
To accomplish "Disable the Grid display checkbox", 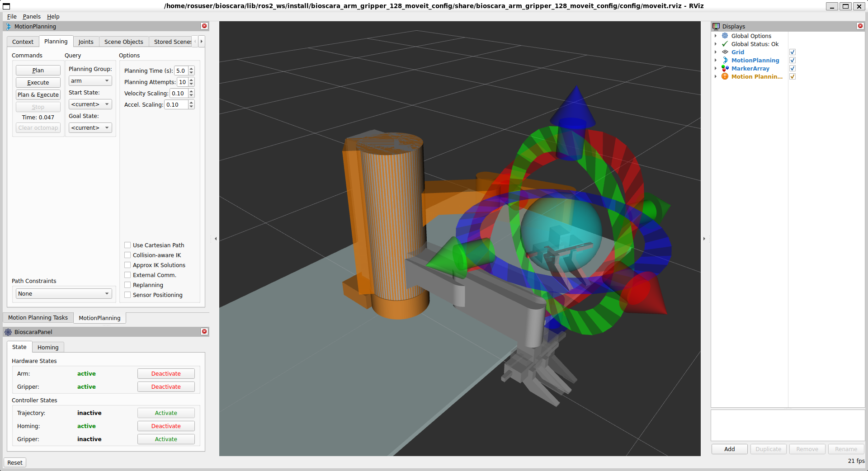I will pyautogui.click(x=793, y=52).
